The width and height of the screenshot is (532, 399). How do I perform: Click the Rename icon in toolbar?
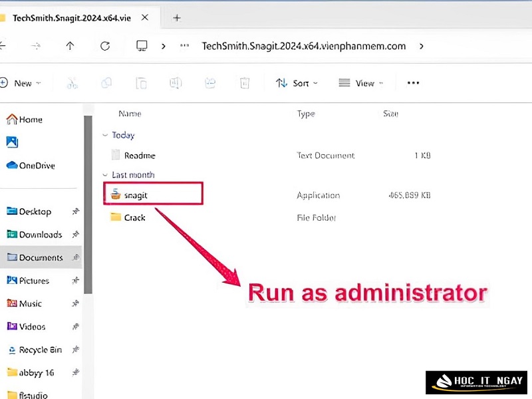[176, 82]
